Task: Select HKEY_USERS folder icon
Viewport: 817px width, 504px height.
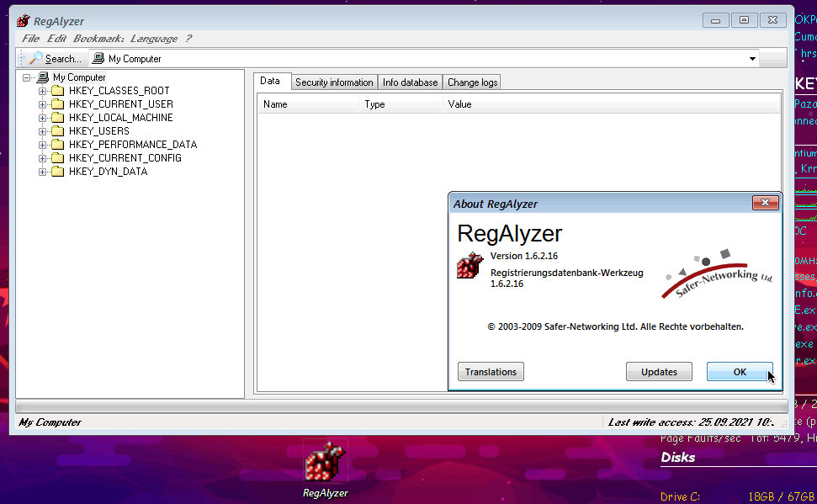Action: pos(58,131)
